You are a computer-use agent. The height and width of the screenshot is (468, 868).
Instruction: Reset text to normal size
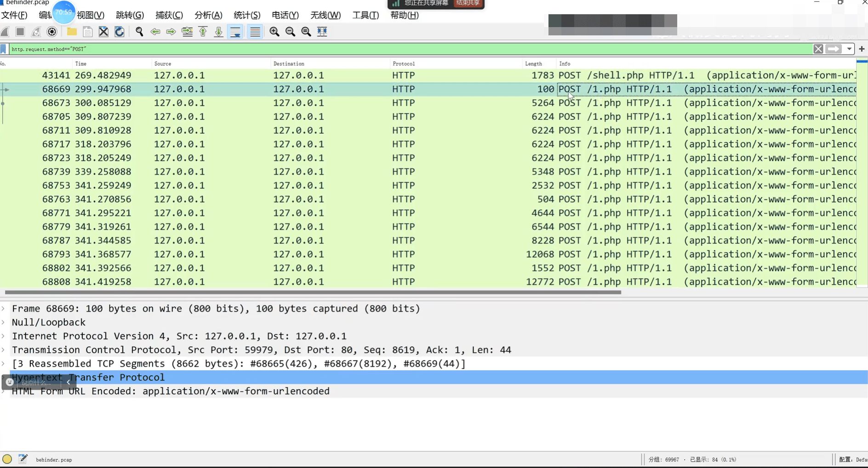[306, 32]
